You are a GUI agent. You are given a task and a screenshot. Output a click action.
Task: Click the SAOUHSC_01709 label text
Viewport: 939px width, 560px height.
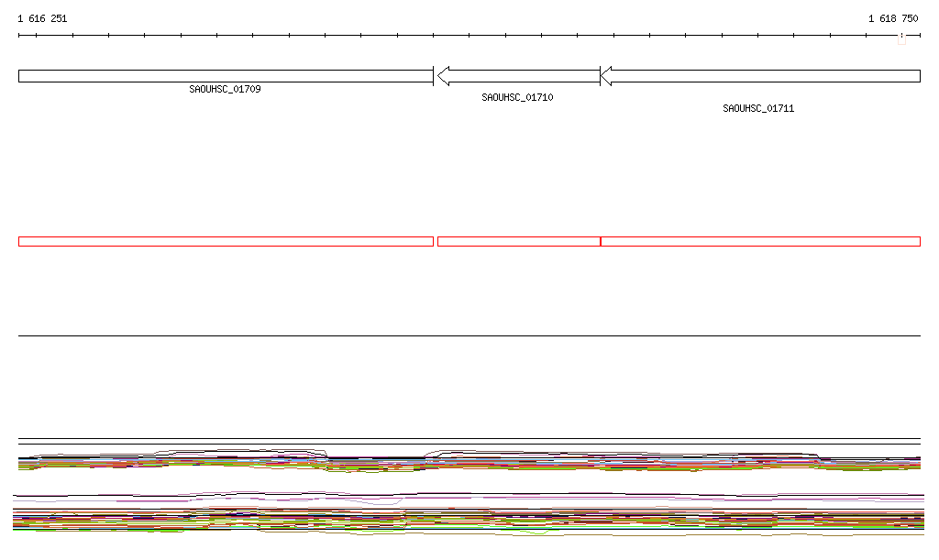(x=226, y=89)
